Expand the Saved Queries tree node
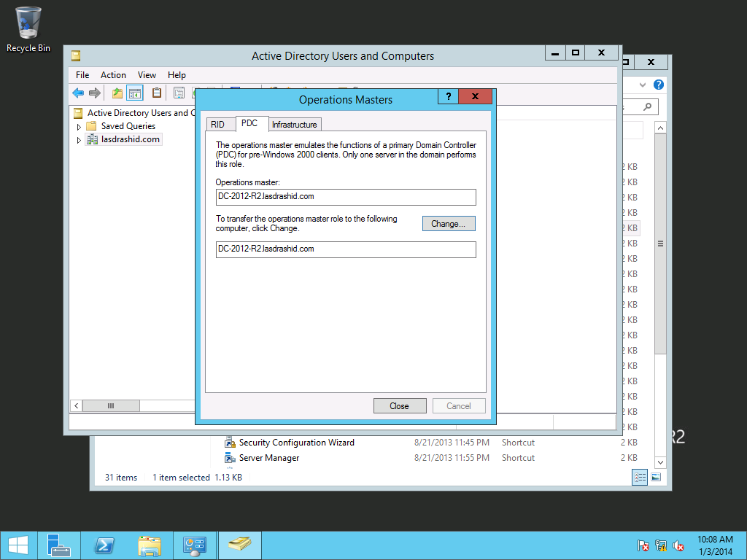Screen dimensions: 747x560 click(x=79, y=127)
